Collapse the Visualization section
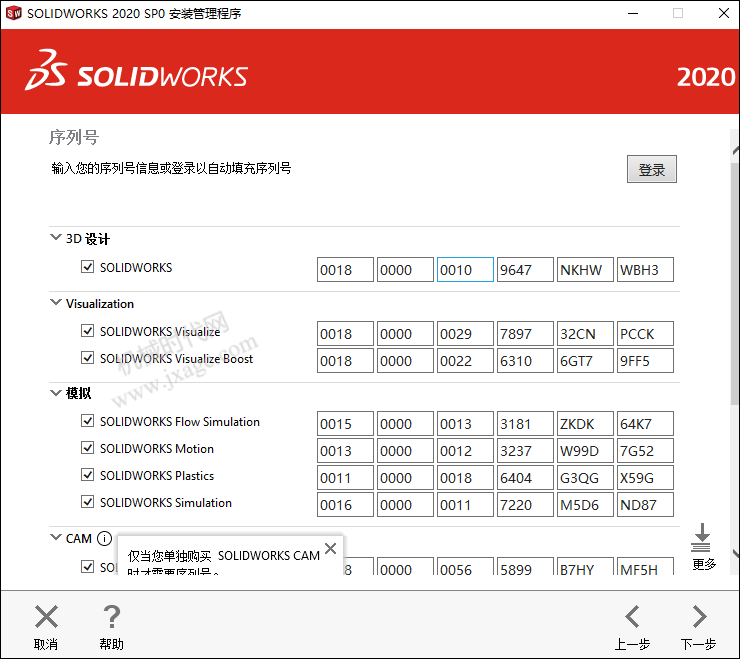 click(56, 302)
